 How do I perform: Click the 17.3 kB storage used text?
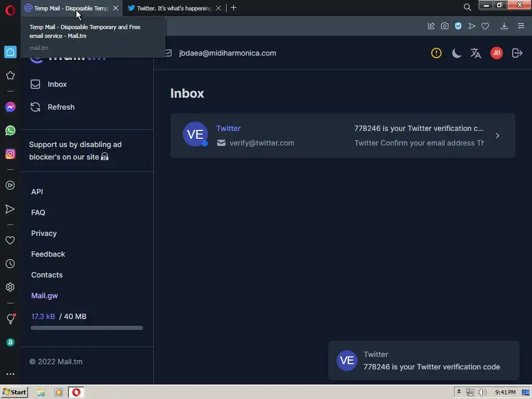pos(43,316)
